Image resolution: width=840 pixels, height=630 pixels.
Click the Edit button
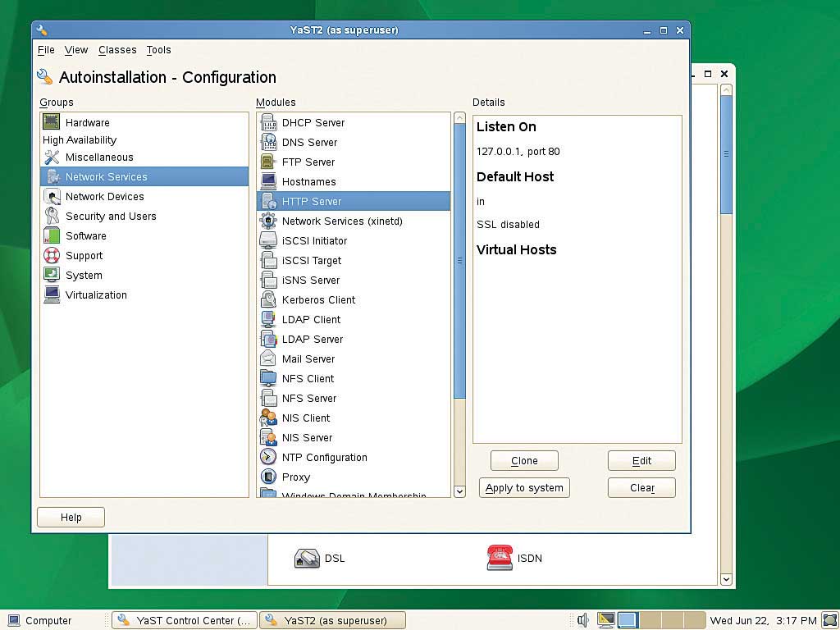click(641, 461)
